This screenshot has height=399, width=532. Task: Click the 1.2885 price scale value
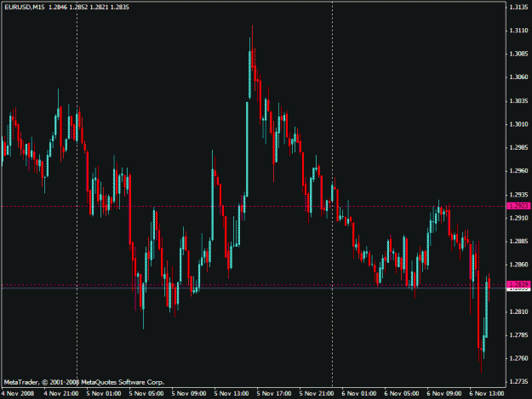tap(518, 242)
